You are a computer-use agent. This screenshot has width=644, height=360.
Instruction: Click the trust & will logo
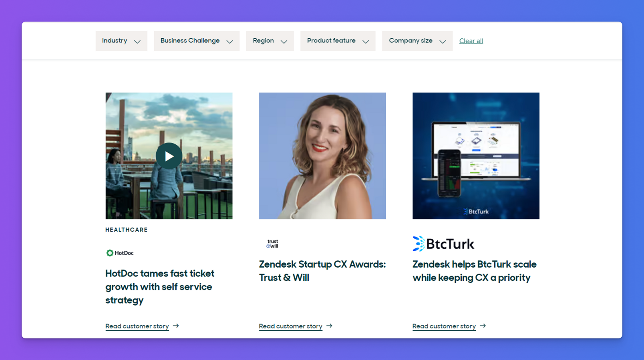click(x=272, y=244)
